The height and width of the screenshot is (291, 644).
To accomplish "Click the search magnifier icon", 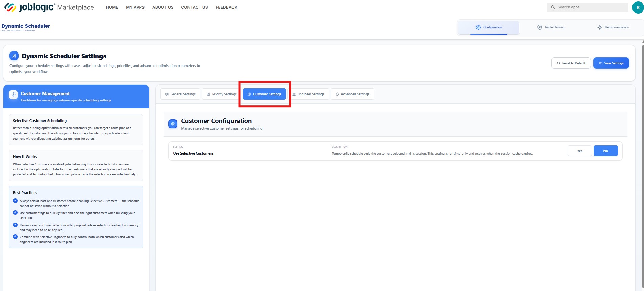I will point(553,7).
